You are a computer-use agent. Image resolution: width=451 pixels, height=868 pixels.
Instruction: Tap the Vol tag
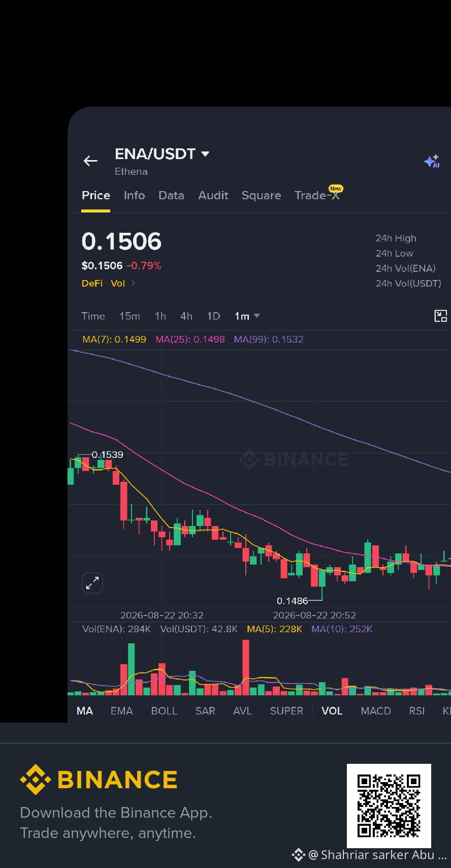pos(118,284)
